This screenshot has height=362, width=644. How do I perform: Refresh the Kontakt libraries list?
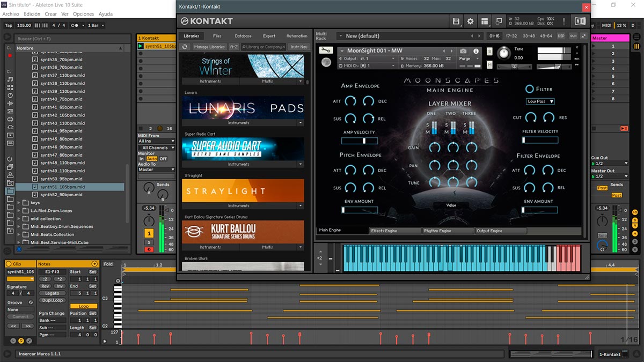[185, 47]
